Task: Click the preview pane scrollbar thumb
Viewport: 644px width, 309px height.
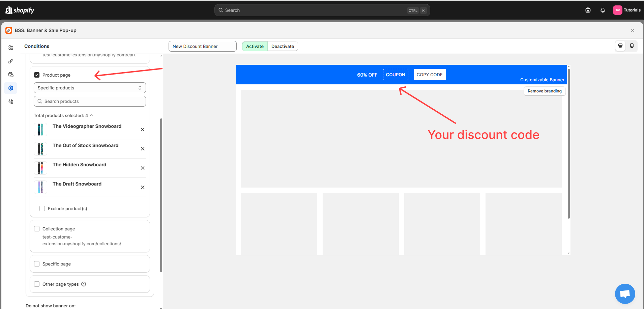Action: pyautogui.click(x=569, y=143)
